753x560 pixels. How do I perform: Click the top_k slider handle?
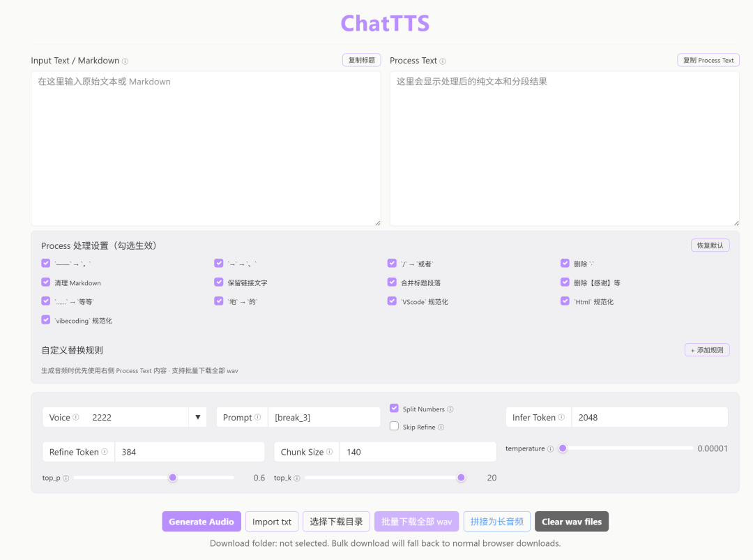click(x=461, y=478)
